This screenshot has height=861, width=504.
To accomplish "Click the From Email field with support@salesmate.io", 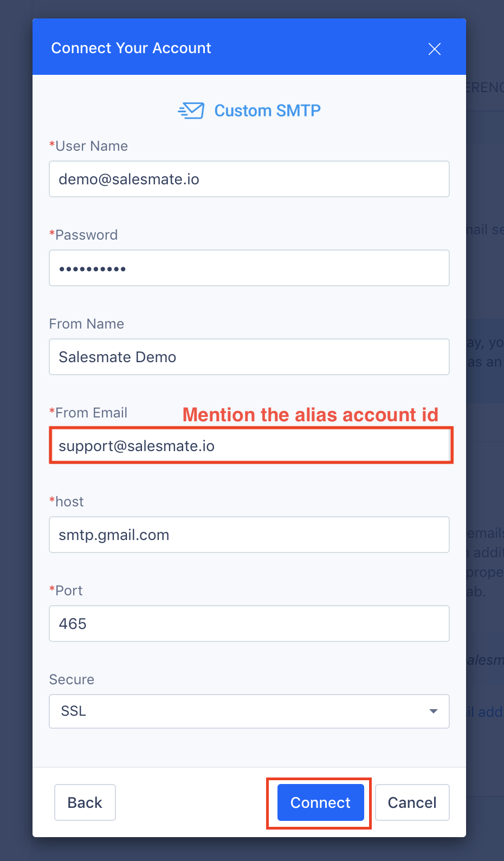I will [x=249, y=446].
